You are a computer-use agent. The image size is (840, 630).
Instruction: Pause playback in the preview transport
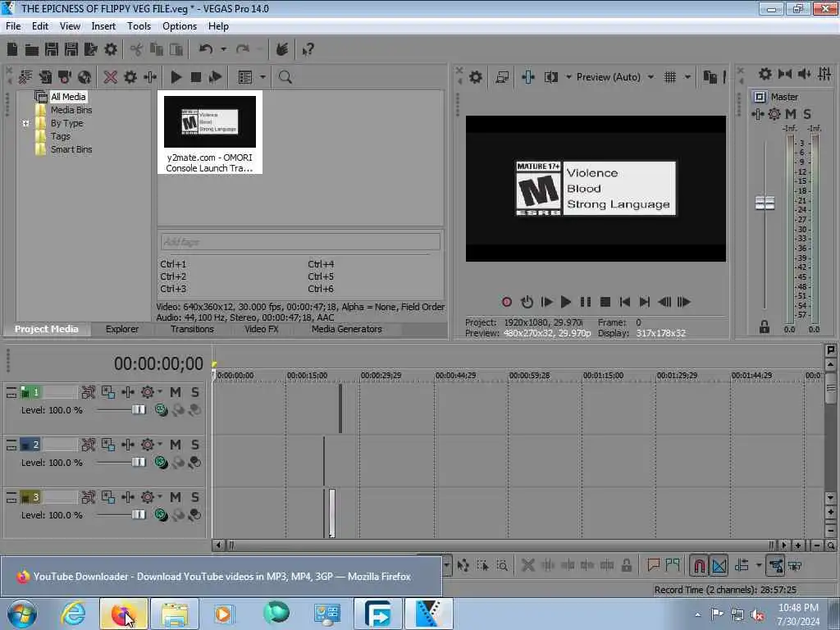pos(586,302)
